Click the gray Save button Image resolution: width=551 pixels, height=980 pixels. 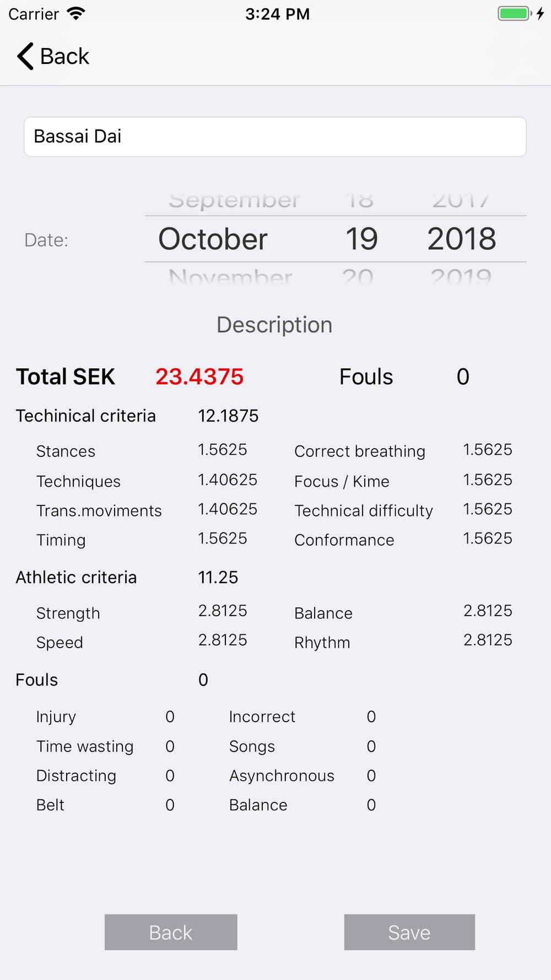point(409,932)
